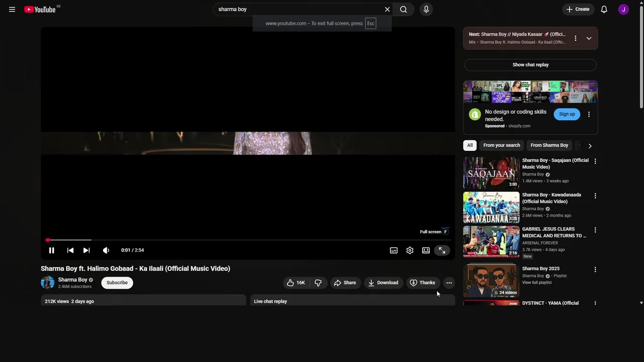Image resolution: width=644 pixels, height=362 pixels.
Task: Exit full screen mode
Action: (442, 250)
